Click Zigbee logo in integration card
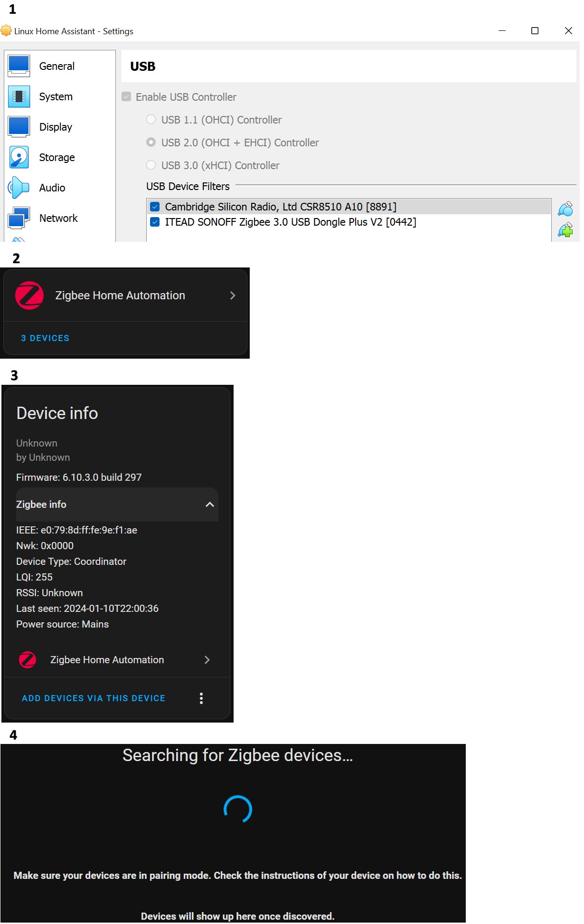 coord(29,295)
